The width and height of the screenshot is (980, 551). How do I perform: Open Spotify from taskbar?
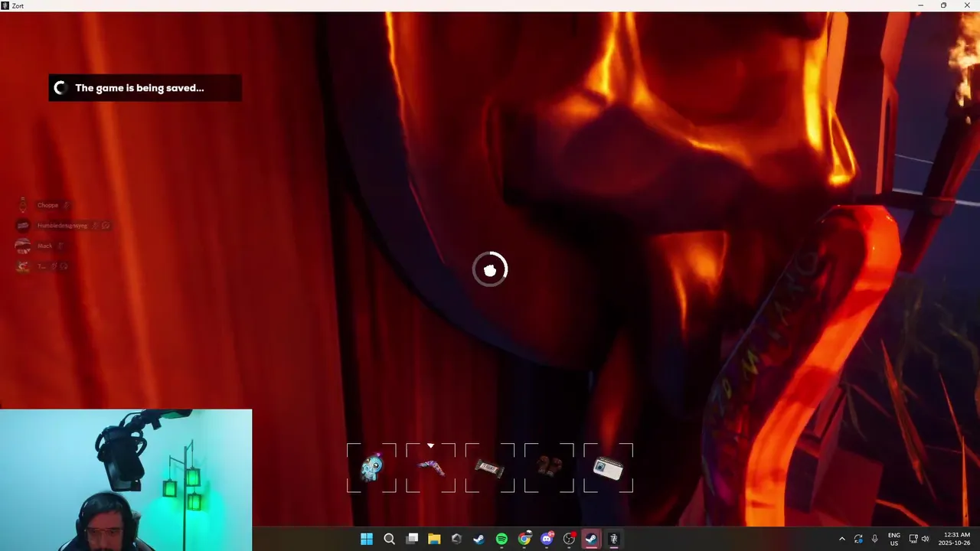(501, 539)
